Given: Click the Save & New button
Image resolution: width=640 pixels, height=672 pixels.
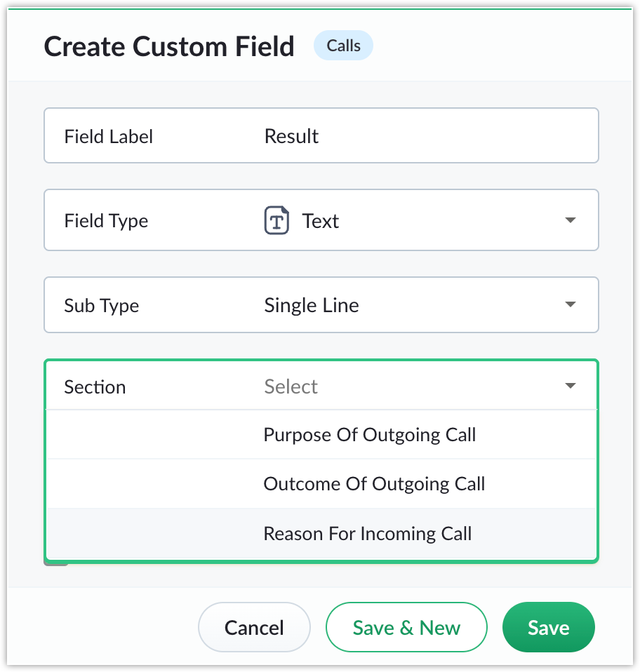Looking at the screenshot, I should click(406, 627).
